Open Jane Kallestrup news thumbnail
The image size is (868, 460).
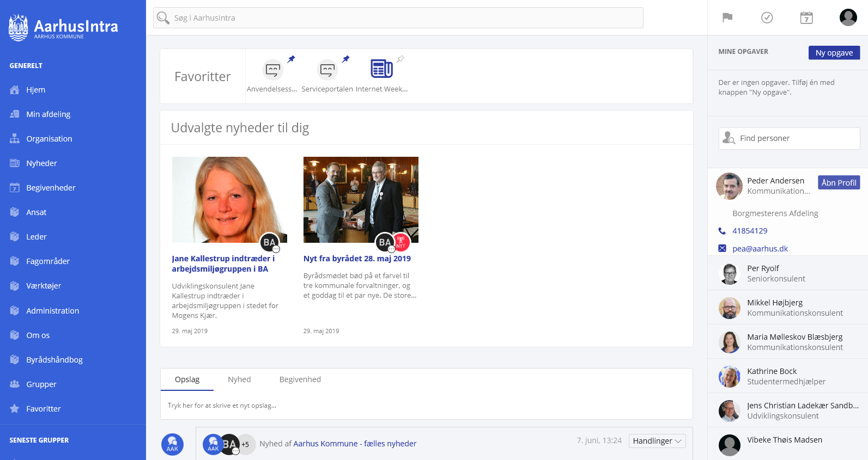pos(229,200)
